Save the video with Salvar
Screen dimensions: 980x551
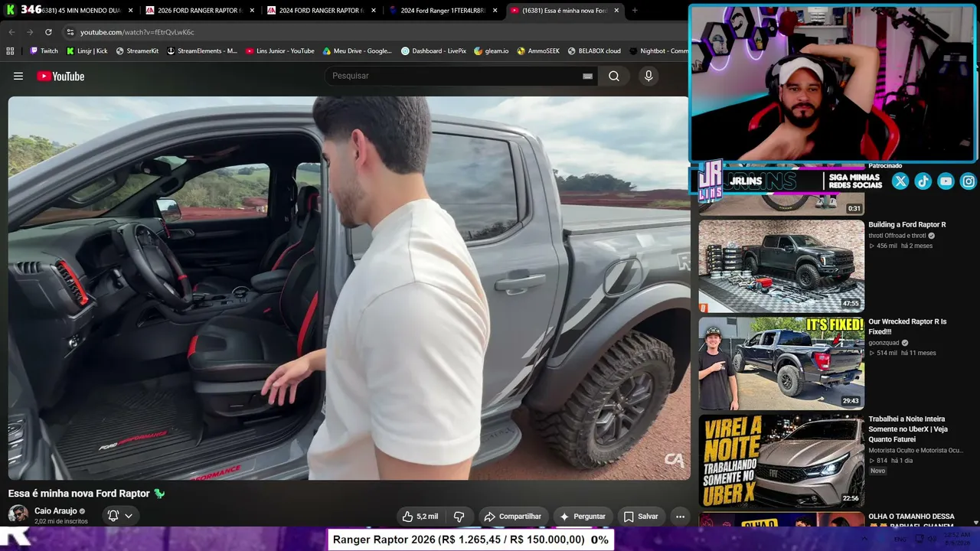tap(641, 517)
